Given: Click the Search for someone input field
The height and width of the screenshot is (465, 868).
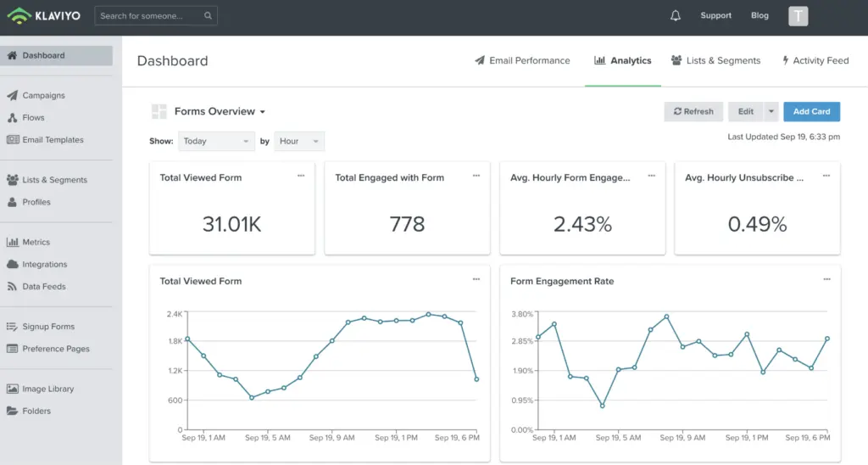Looking at the screenshot, I should coord(149,16).
